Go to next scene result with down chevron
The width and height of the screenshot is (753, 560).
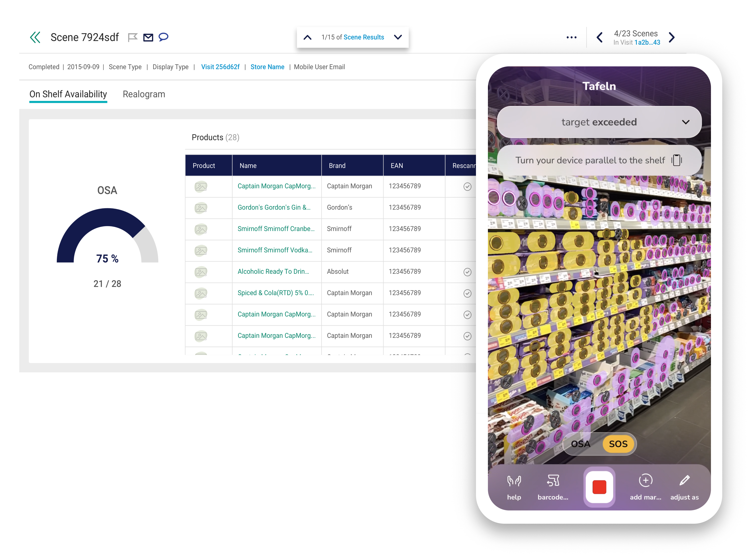click(x=398, y=37)
